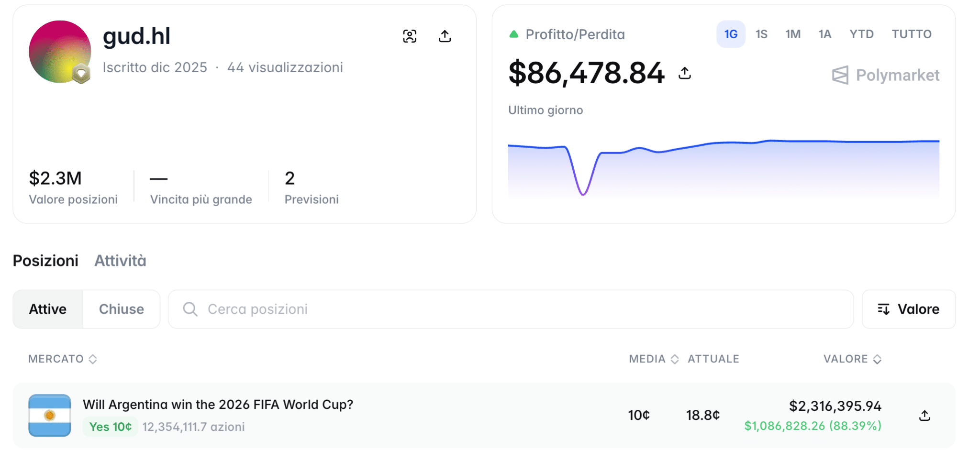Sort positions by MEDIA column

click(x=654, y=359)
